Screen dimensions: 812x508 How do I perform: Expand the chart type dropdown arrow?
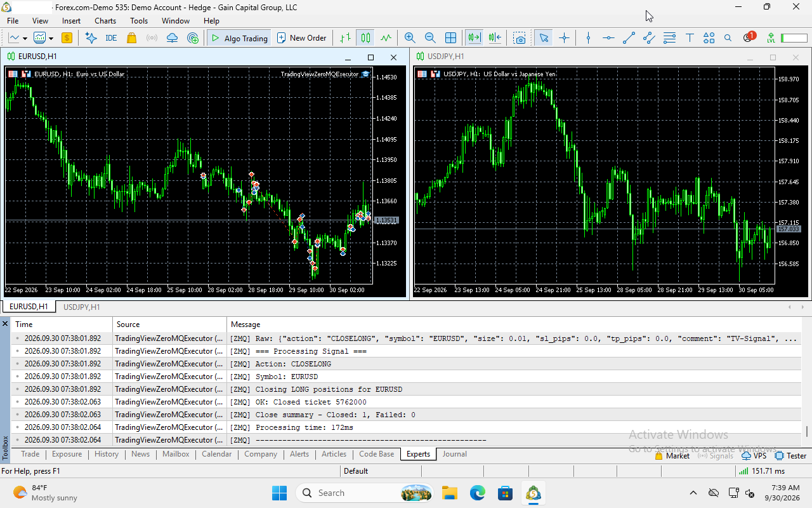pos(25,39)
